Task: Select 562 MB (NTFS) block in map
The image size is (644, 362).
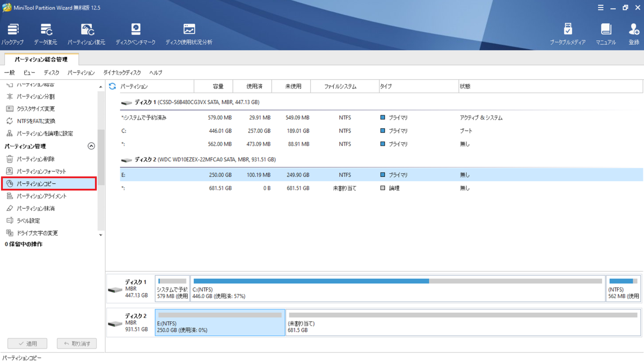Action: [623, 289]
